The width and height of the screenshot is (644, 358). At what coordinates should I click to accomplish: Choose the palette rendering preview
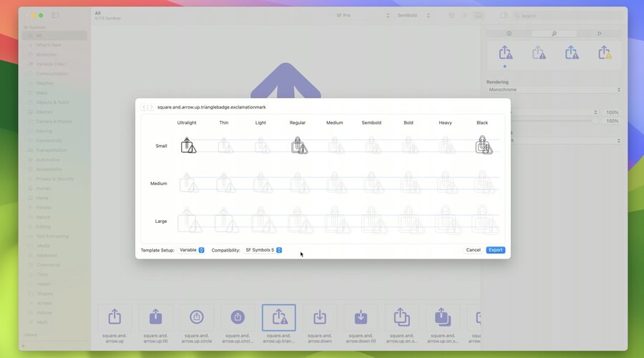click(x=572, y=53)
